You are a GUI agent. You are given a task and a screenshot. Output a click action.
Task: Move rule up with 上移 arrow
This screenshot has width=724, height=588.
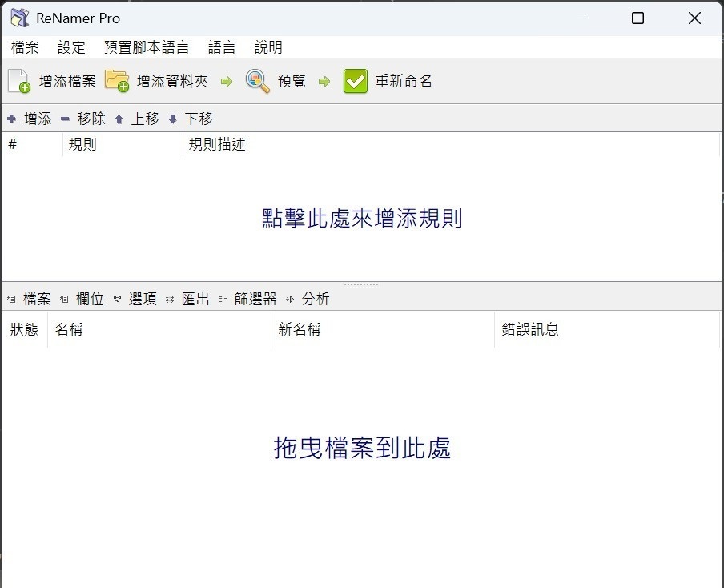119,119
